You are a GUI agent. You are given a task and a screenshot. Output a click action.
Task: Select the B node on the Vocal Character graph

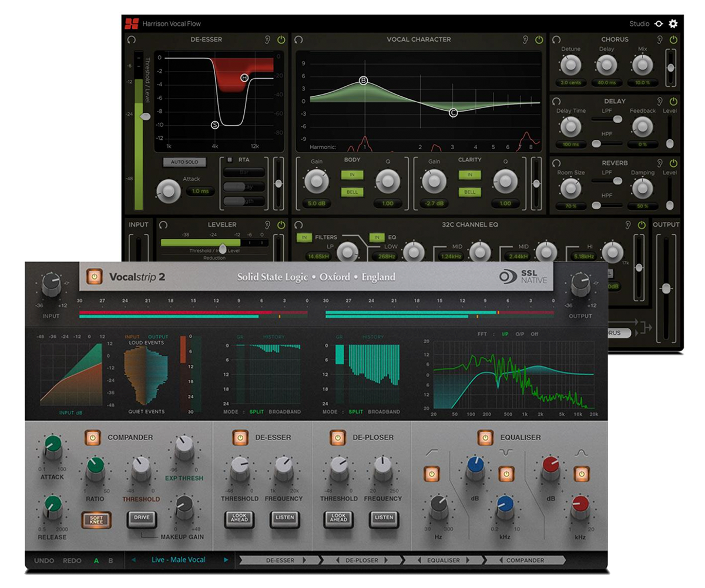[364, 80]
